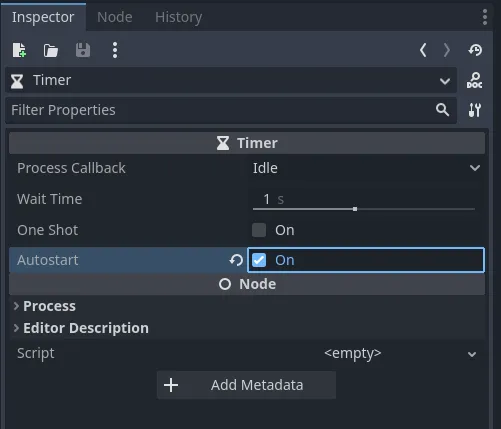Uncheck the Autostart checkbox
The width and height of the screenshot is (501, 429).
click(259, 260)
